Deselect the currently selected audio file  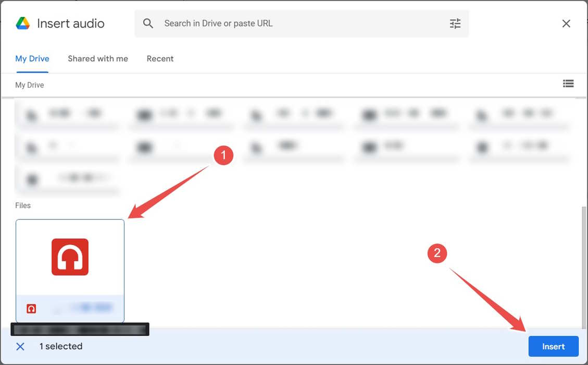20,346
